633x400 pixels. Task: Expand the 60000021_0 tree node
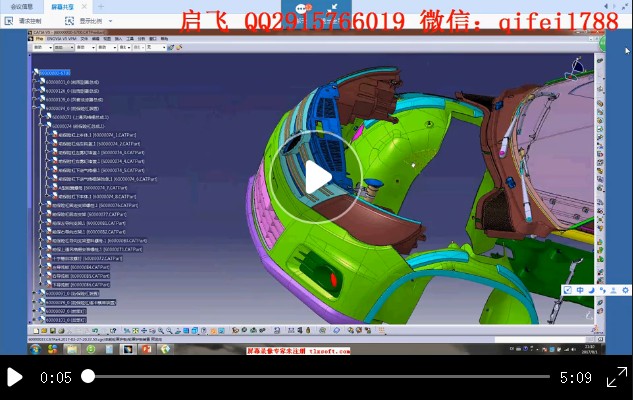[x=36, y=82]
